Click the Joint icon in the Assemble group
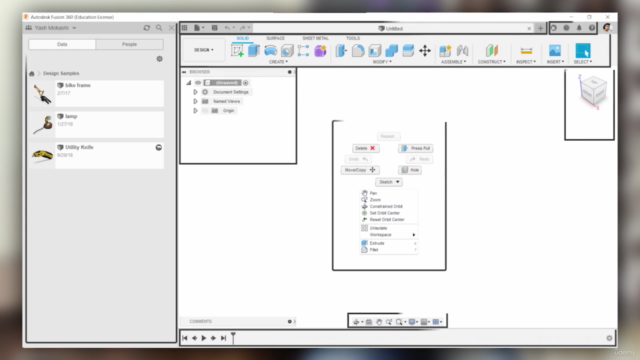This screenshot has width=640, height=360. point(462,51)
